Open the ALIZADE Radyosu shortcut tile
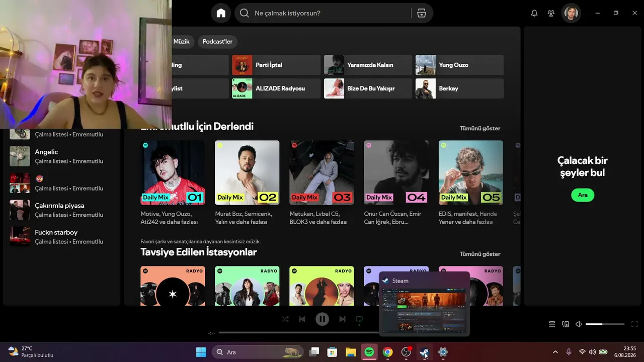Viewport: 644px width, 362px height. click(276, 88)
